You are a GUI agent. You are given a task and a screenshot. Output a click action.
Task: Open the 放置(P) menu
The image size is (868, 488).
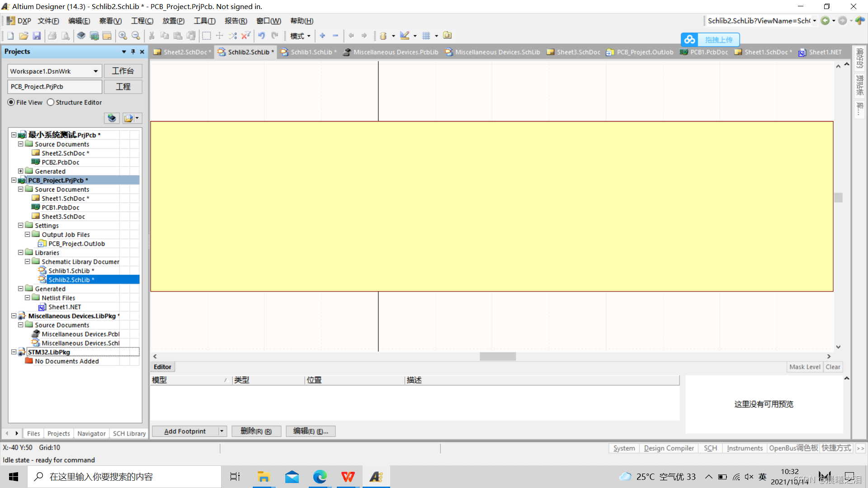tap(173, 21)
